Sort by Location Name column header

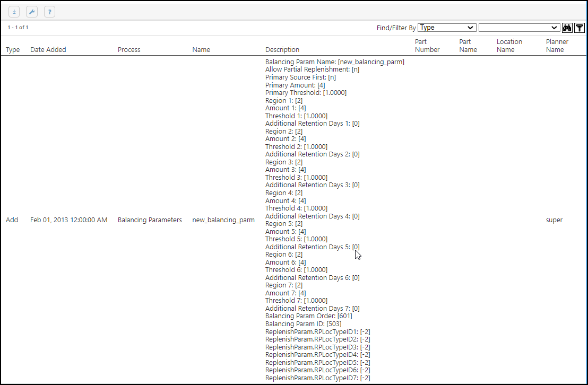[x=509, y=46]
